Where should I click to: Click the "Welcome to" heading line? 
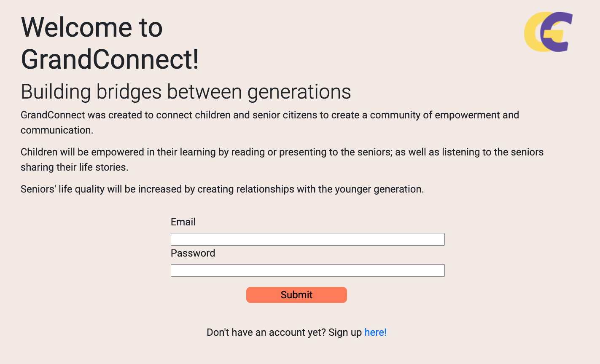click(91, 27)
